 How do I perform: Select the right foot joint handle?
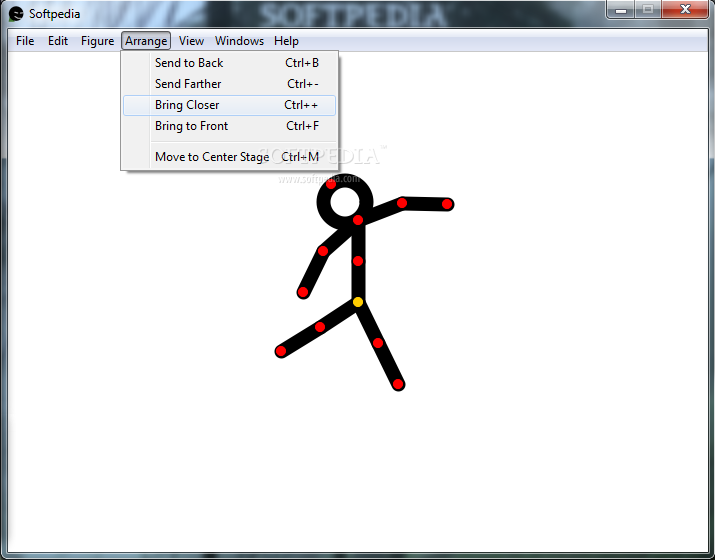point(398,384)
